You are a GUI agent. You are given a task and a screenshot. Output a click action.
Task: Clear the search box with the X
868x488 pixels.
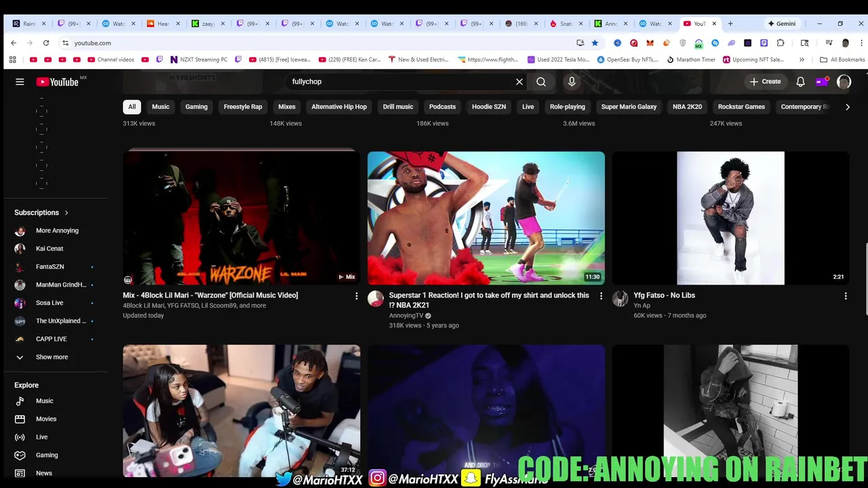coord(519,81)
